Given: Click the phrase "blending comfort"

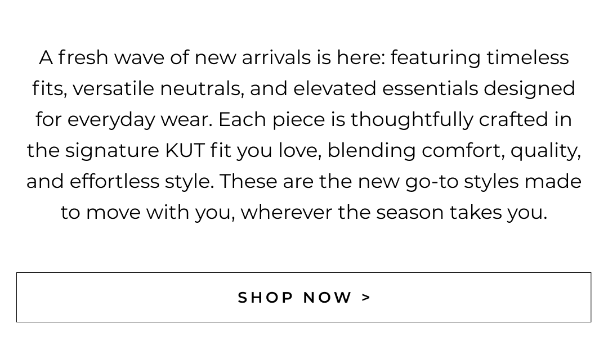Looking at the screenshot, I should pos(415,151).
